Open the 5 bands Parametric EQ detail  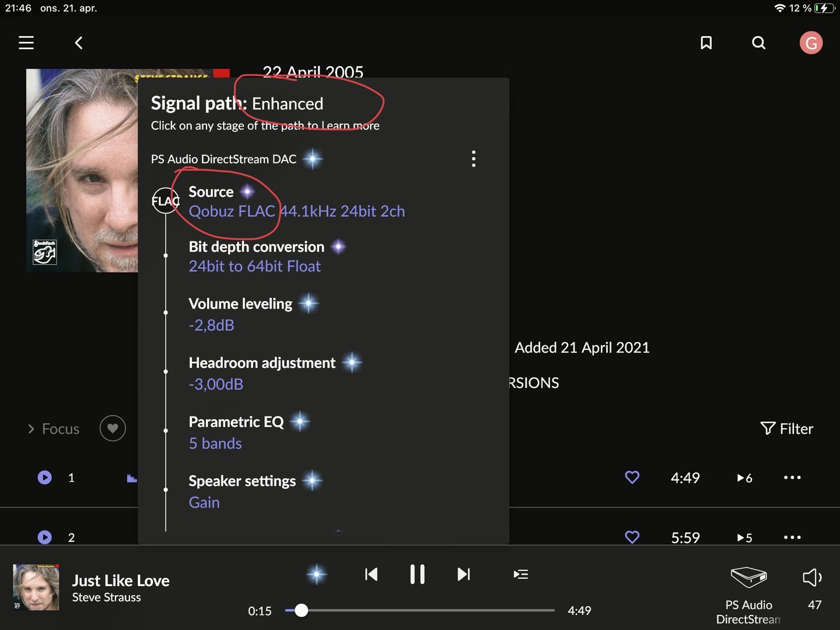click(215, 443)
